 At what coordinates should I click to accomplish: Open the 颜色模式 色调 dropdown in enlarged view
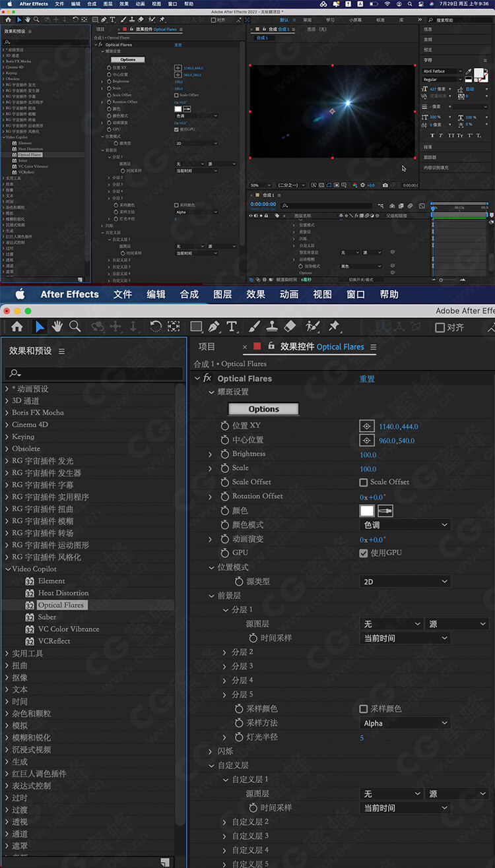point(405,525)
